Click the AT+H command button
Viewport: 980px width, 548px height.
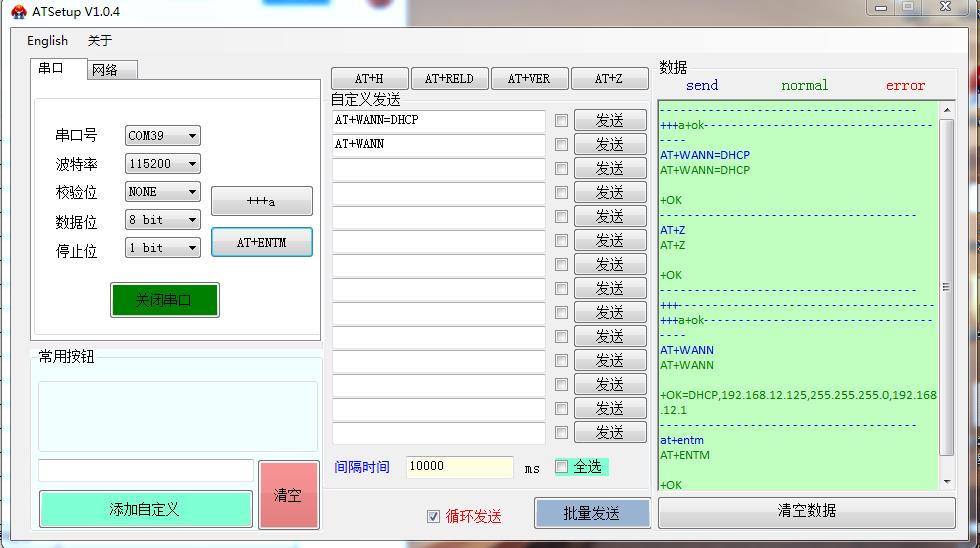[368, 78]
